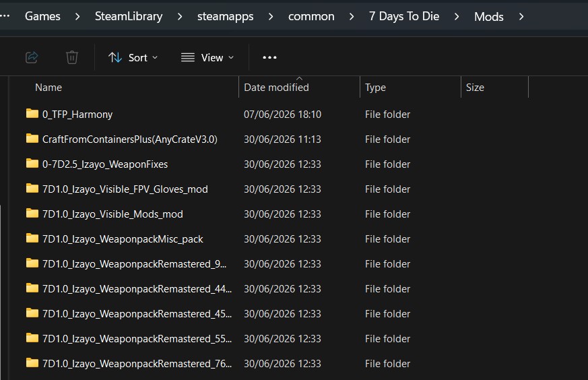
Task: Click folder icon of 0-7D2.5_Izayo_WeaponFixes
Action: tap(32, 163)
